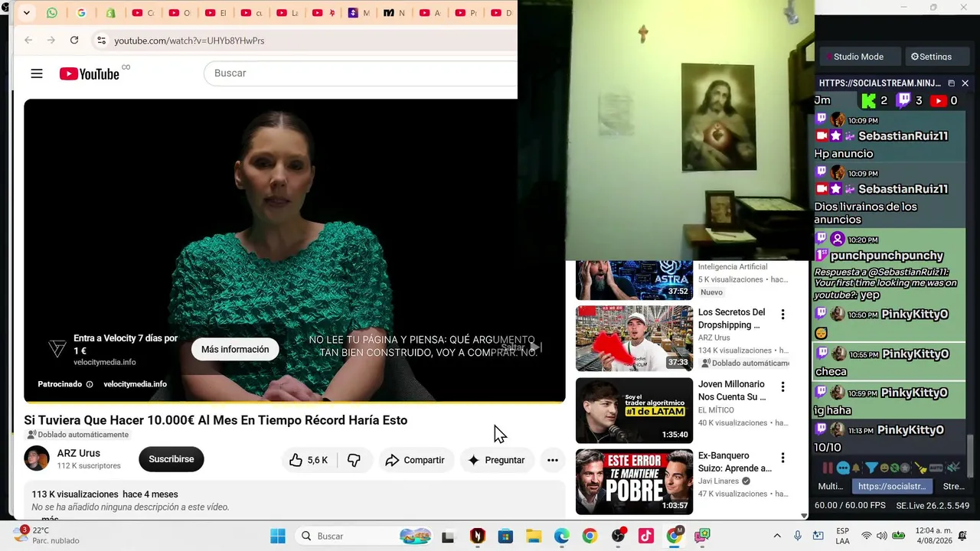Go to the YouTube home logo

90,73
